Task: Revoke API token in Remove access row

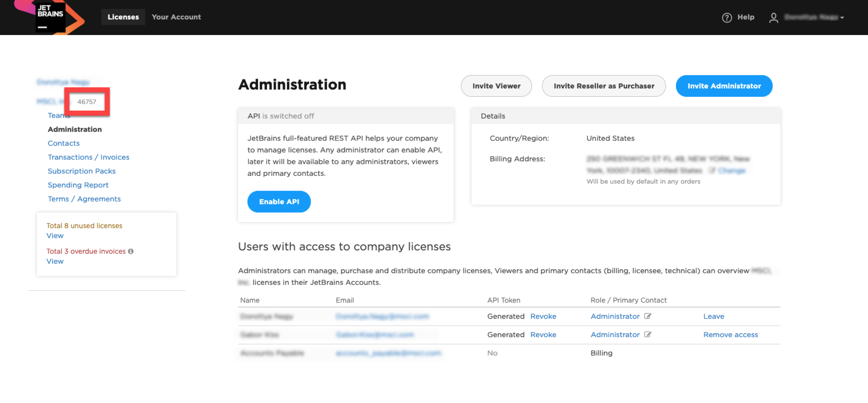Action: [x=543, y=334]
